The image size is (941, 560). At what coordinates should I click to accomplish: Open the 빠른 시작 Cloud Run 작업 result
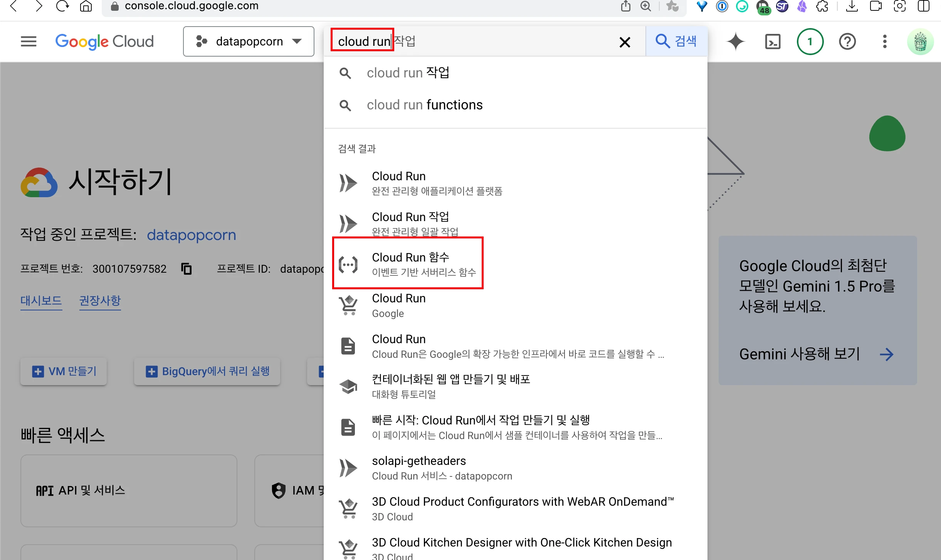(516, 427)
